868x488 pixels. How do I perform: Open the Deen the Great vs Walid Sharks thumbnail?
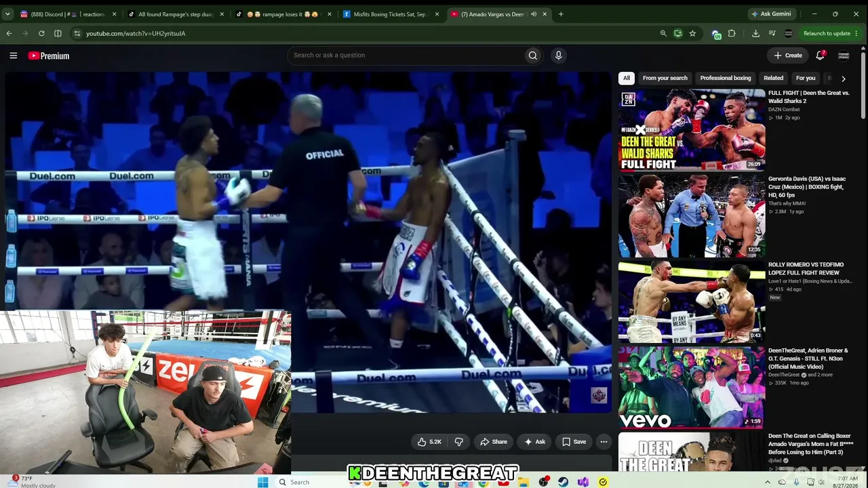point(692,129)
